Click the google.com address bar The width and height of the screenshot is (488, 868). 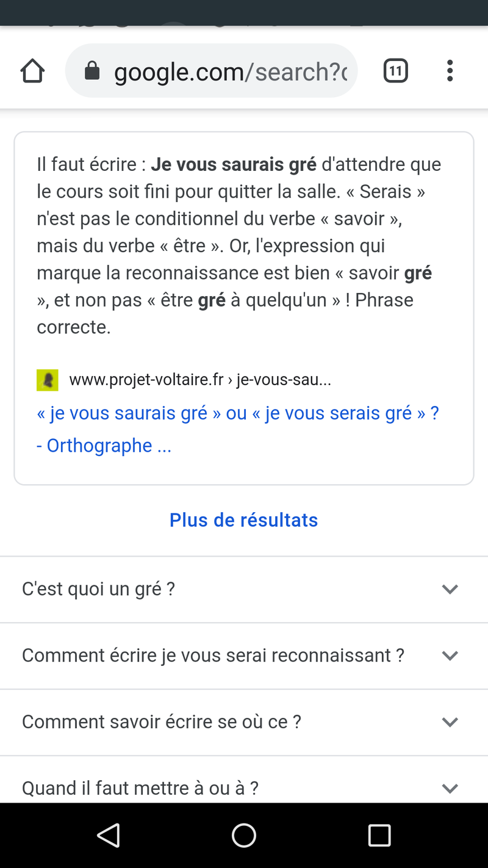pyautogui.click(x=231, y=71)
